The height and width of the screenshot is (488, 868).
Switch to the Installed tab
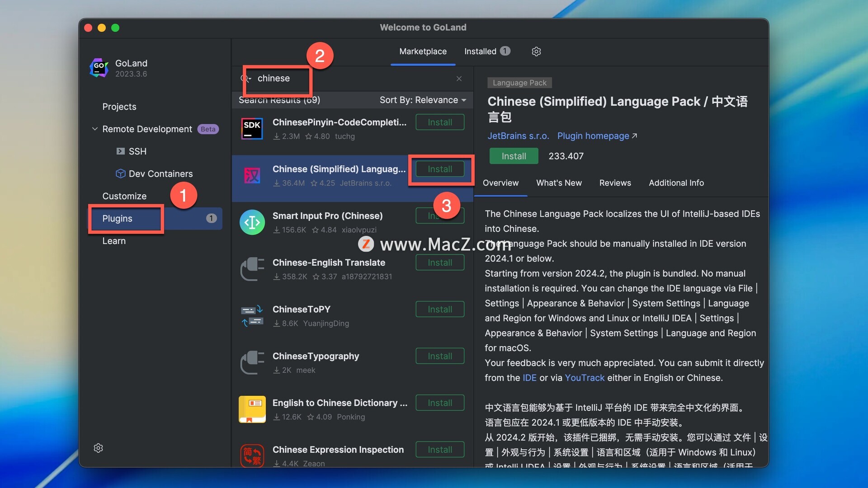coord(487,52)
